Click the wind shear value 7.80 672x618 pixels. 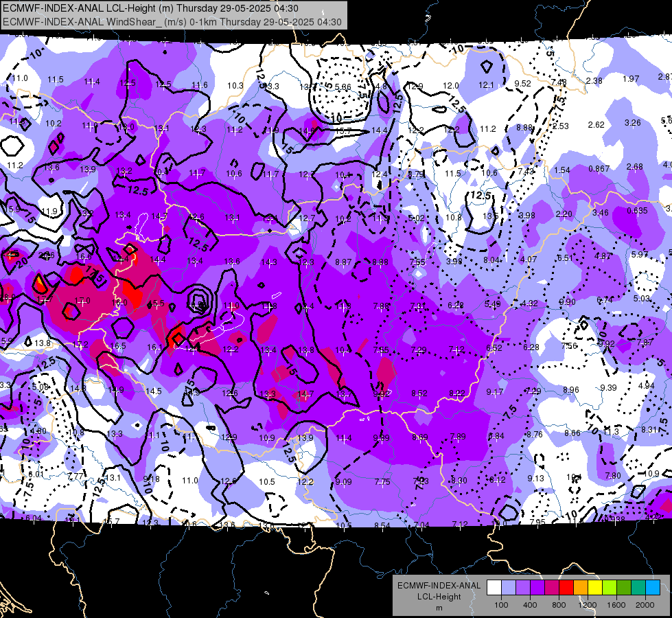pos(613,476)
